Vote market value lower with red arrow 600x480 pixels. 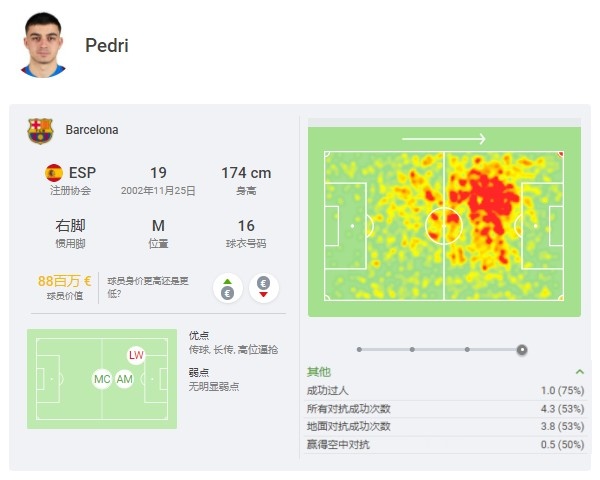point(264,288)
